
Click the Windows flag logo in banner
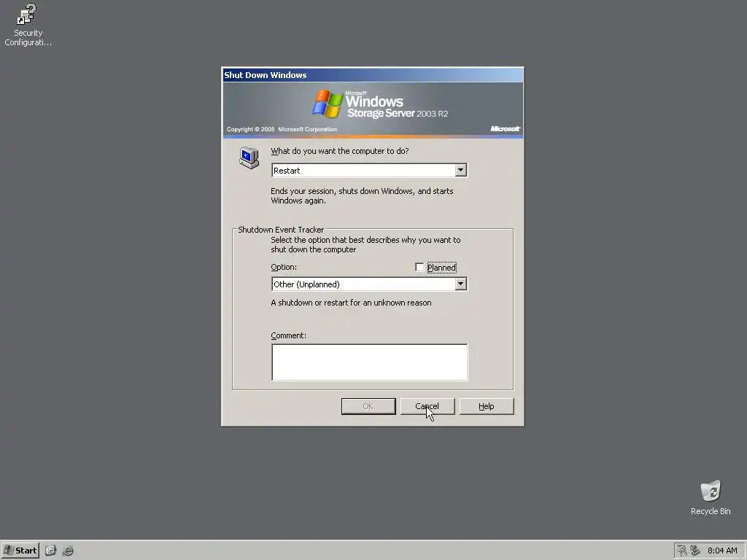pos(328,104)
